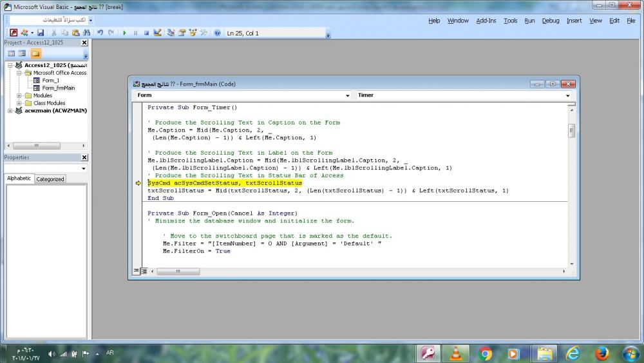Expand the Class Modules folder
Viewport: 644px width, 363px height.
pyautogui.click(x=19, y=103)
